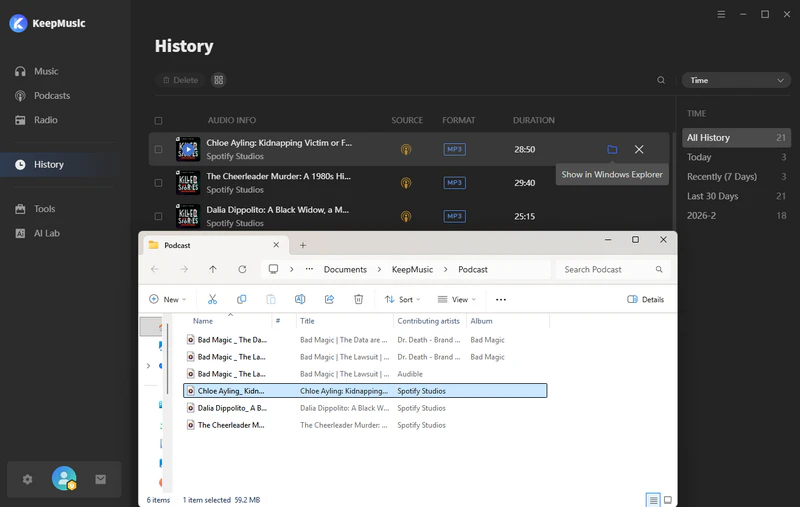
Task: Tick The Cheerleader Murder row checkbox
Action: (158, 183)
